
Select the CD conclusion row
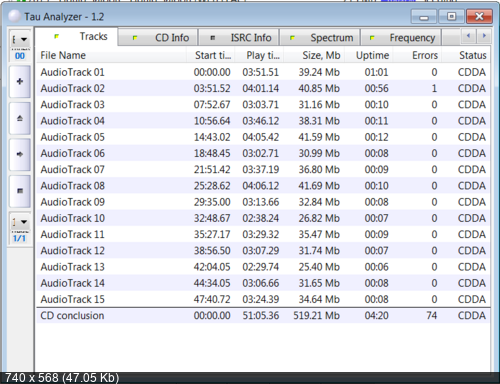pyautogui.click(x=263, y=315)
